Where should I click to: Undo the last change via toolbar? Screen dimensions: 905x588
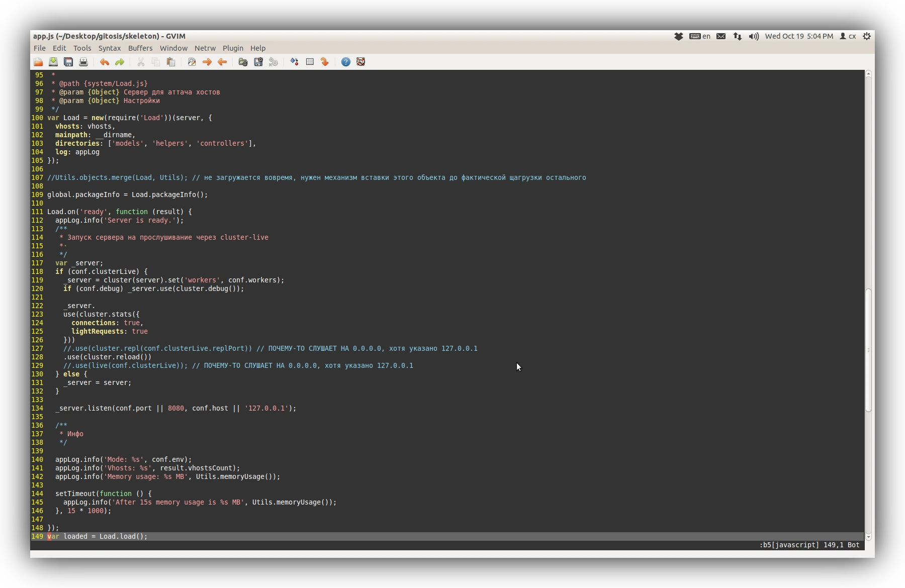click(105, 62)
